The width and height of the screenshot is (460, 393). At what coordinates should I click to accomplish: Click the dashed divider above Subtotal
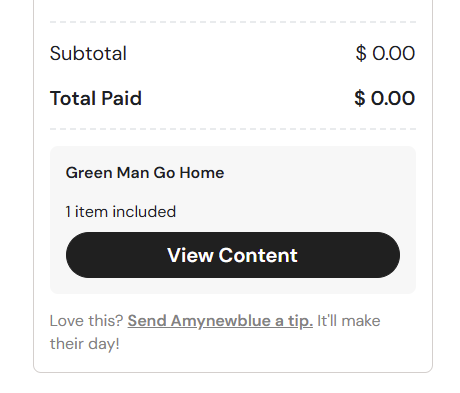233,22
